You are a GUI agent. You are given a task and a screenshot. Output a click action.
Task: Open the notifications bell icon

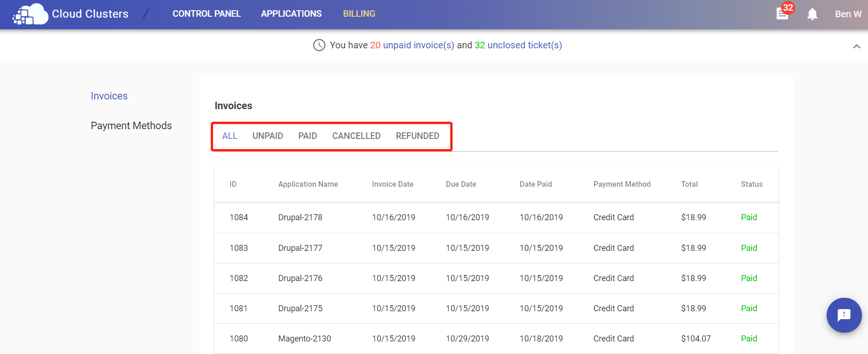tap(812, 14)
